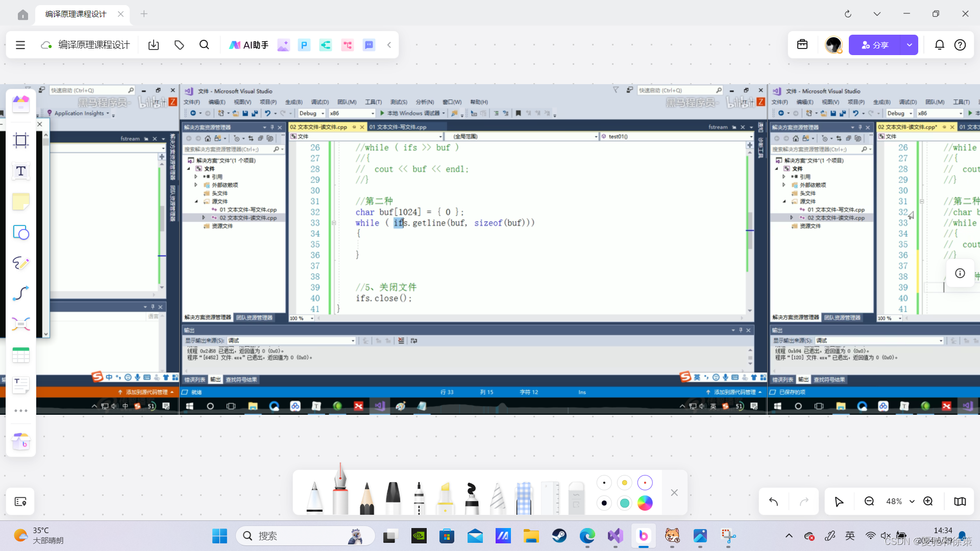This screenshot has width=980, height=551.
Task: Choose the checkered washi tape tool
Action: coord(524,497)
